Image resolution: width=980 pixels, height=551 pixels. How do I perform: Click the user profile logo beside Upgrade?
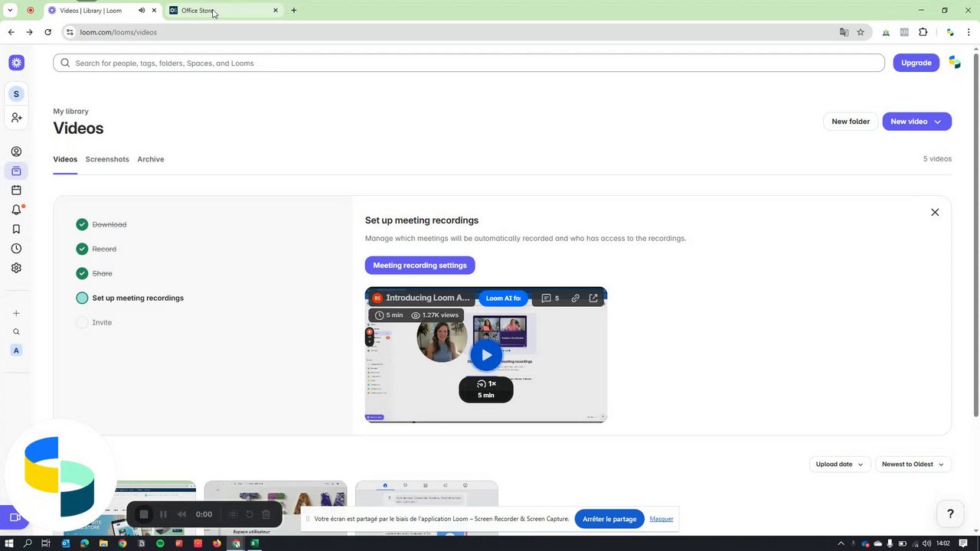point(954,63)
